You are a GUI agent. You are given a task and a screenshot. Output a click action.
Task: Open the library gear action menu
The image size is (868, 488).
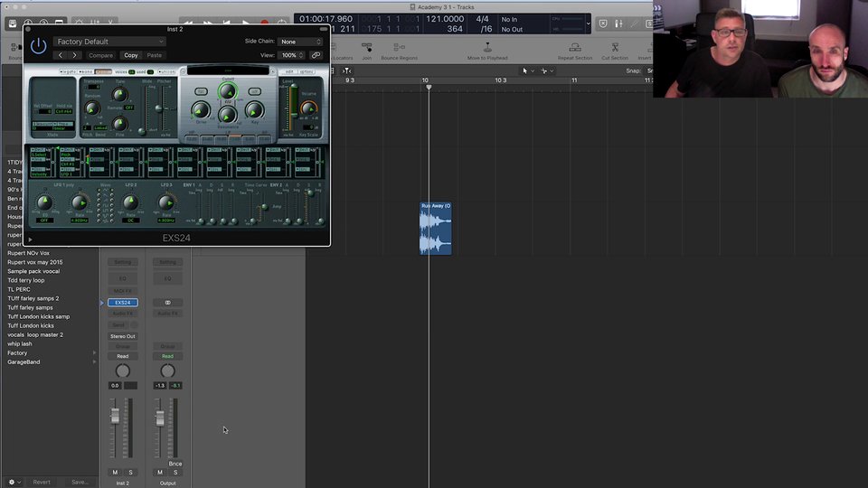coord(14,482)
